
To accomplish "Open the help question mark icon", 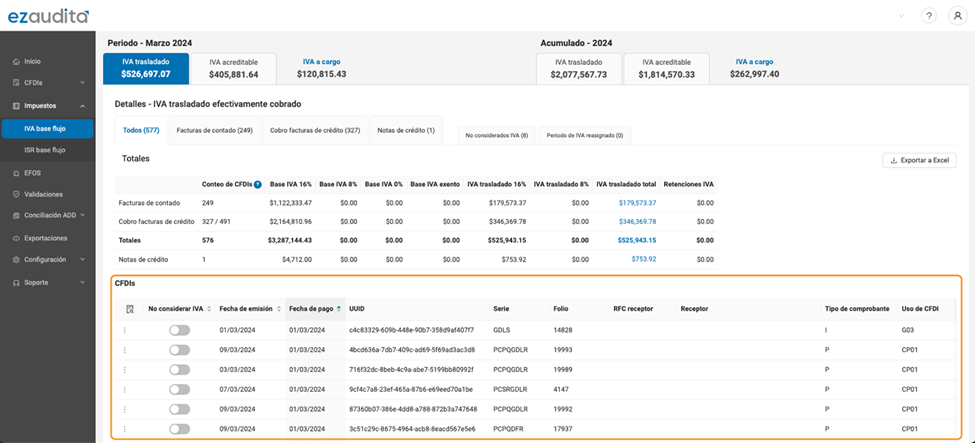I will point(929,16).
